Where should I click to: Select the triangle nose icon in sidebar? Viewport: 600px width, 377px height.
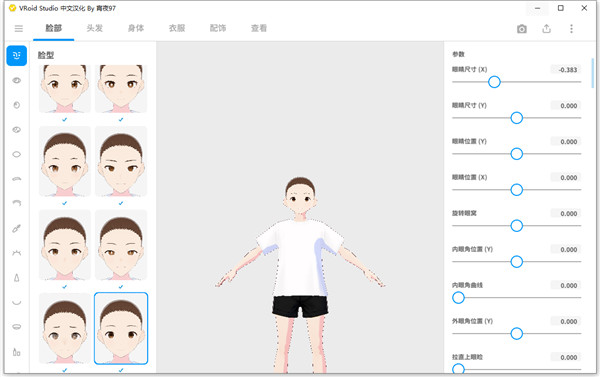[x=16, y=278]
